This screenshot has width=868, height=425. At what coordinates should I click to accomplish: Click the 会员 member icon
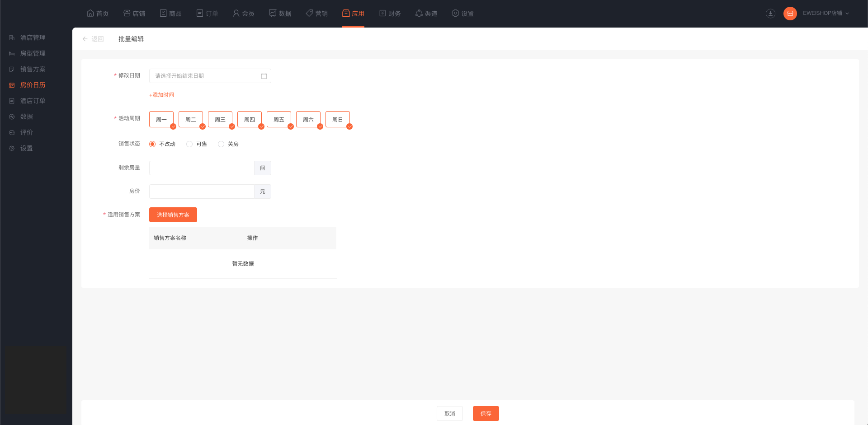236,13
